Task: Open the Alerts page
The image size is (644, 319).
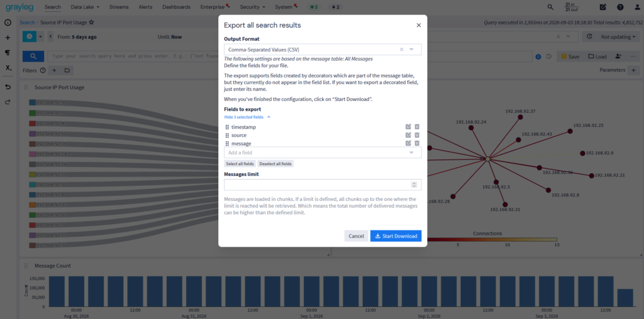Action: (145, 7)
